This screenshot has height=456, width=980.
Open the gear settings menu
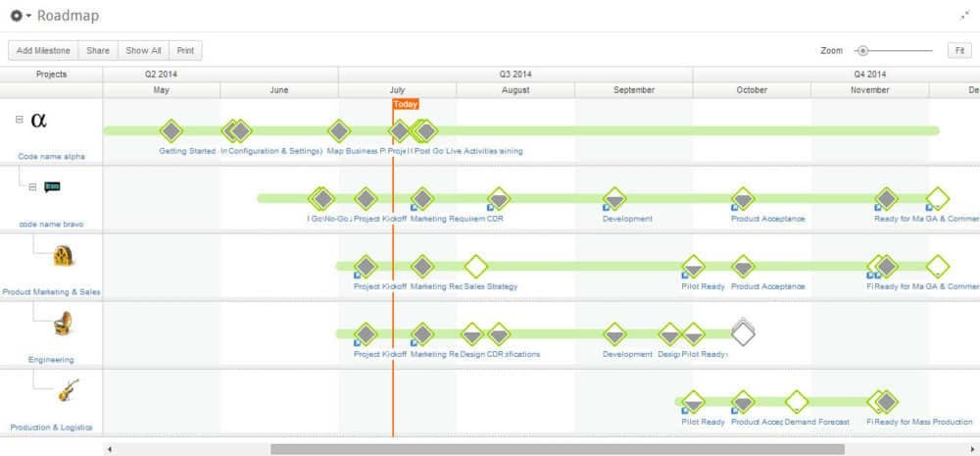pyautogui.click(x=19, y=16)
